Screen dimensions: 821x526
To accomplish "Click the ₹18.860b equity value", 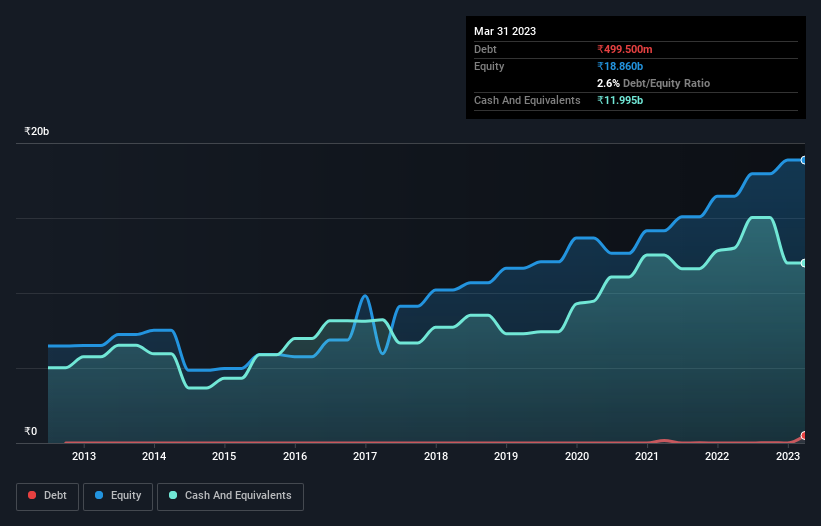I will [620, 66].
